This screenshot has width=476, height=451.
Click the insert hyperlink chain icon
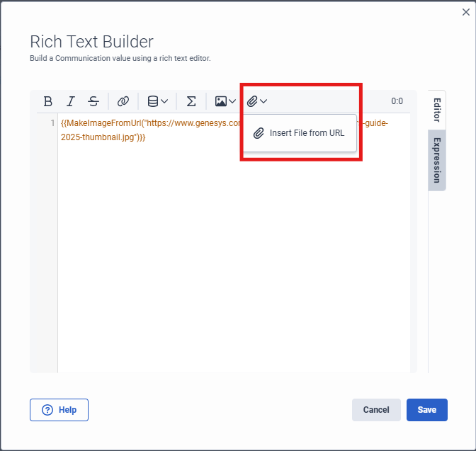(x=123, y=101)
